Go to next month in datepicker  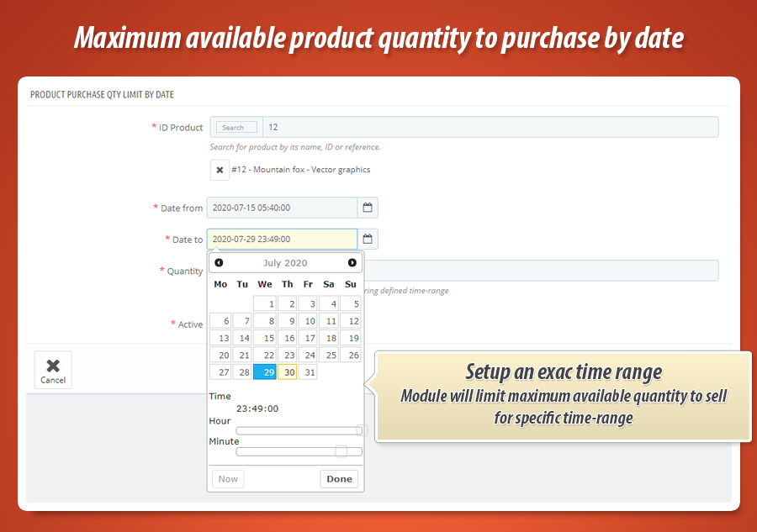[352, 263]
